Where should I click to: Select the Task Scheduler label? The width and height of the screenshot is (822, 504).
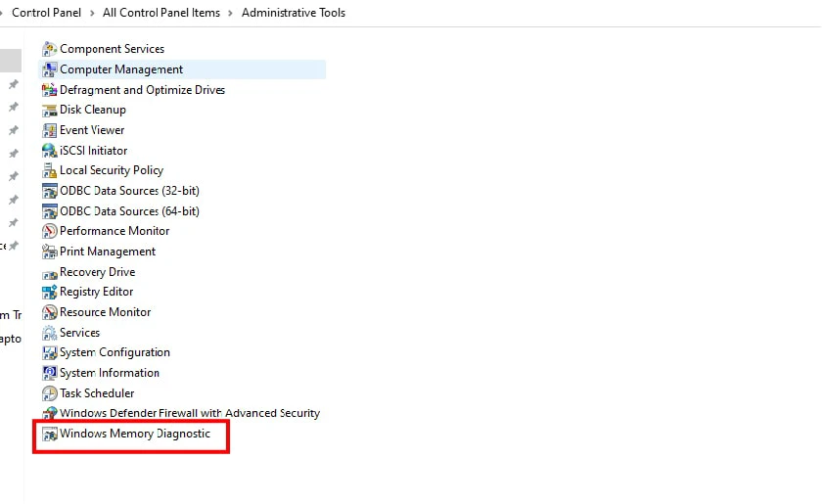point(97,393)
